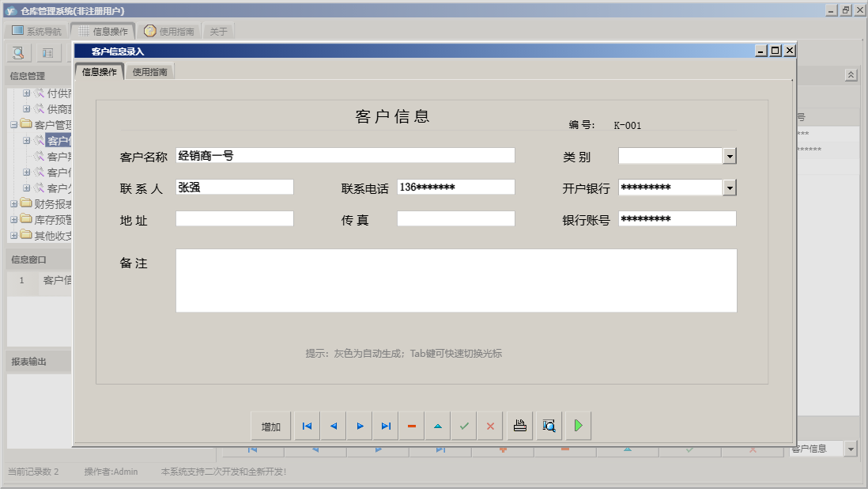
Task: Click the next-record arrow icon
Action: [360, 426]
